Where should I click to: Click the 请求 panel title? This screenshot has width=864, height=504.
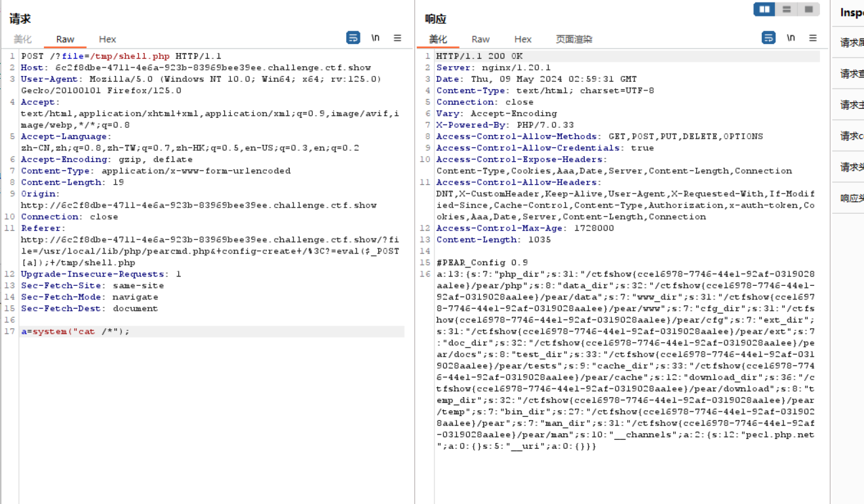20,19
